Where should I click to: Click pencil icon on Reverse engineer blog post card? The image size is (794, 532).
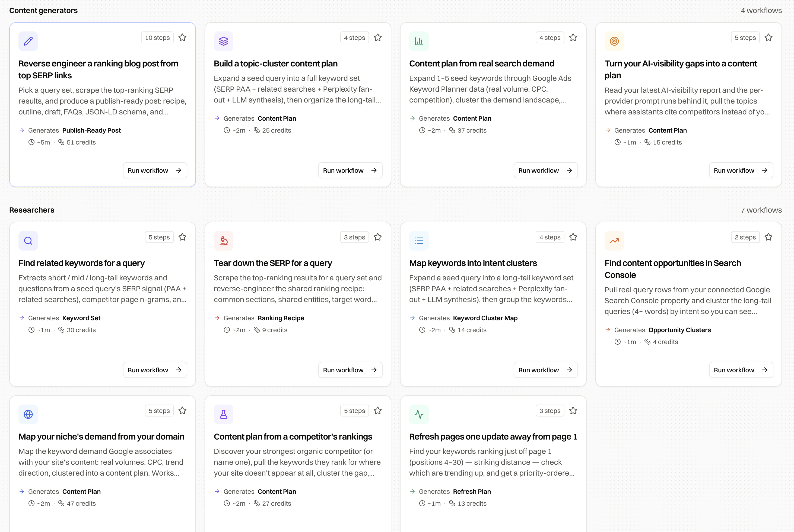[x=28, y=41]
